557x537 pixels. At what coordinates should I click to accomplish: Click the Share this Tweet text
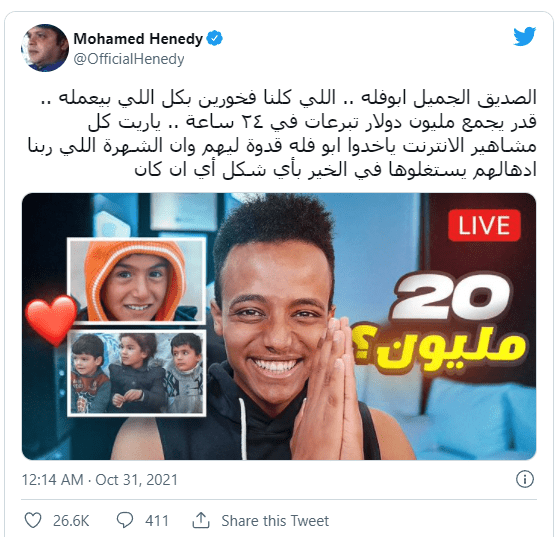(275, 521)
